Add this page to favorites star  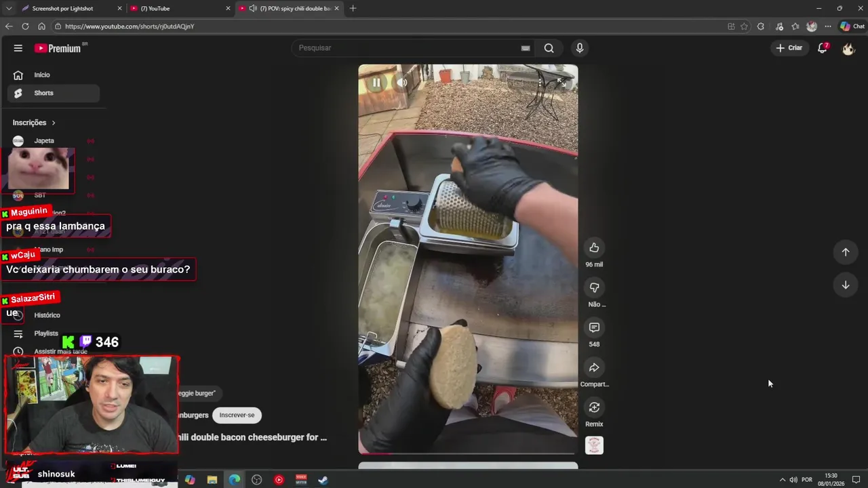coord(744,26)
